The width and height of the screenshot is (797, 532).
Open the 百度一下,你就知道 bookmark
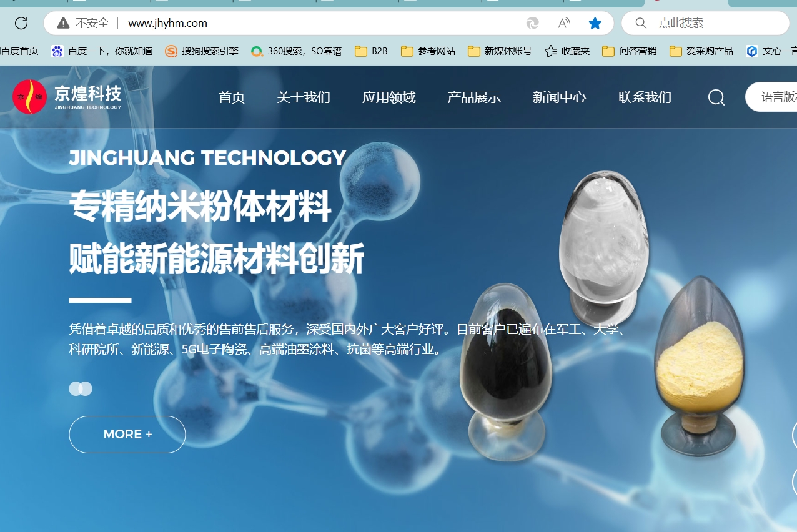pyautogui.click(x=102, y=51)
